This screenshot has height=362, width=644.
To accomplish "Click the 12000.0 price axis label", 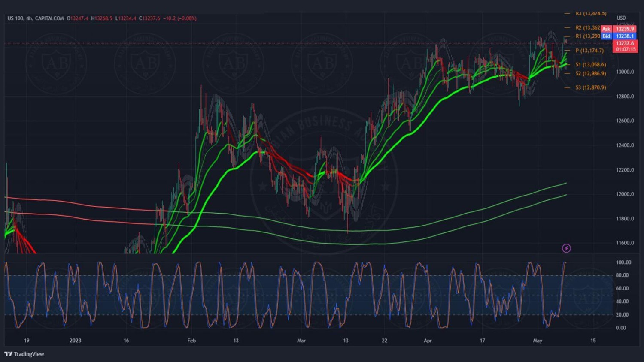I will click(x=625, y=194).
